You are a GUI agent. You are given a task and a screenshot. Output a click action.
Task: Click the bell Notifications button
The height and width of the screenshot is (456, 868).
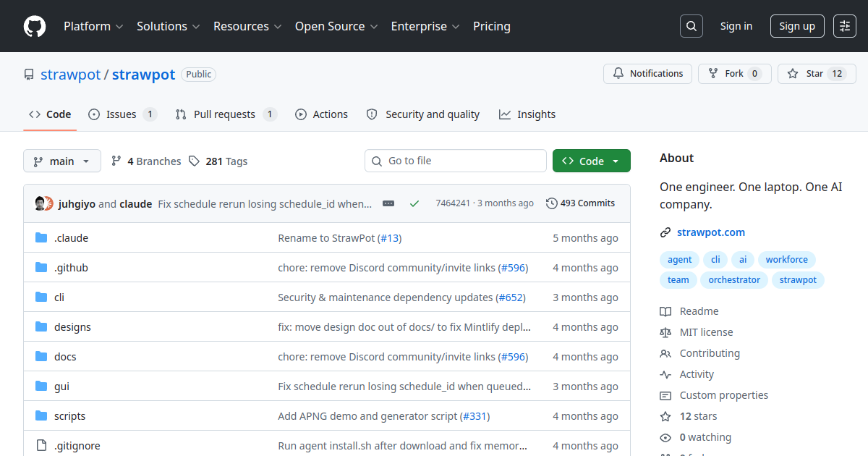point(647,74)
